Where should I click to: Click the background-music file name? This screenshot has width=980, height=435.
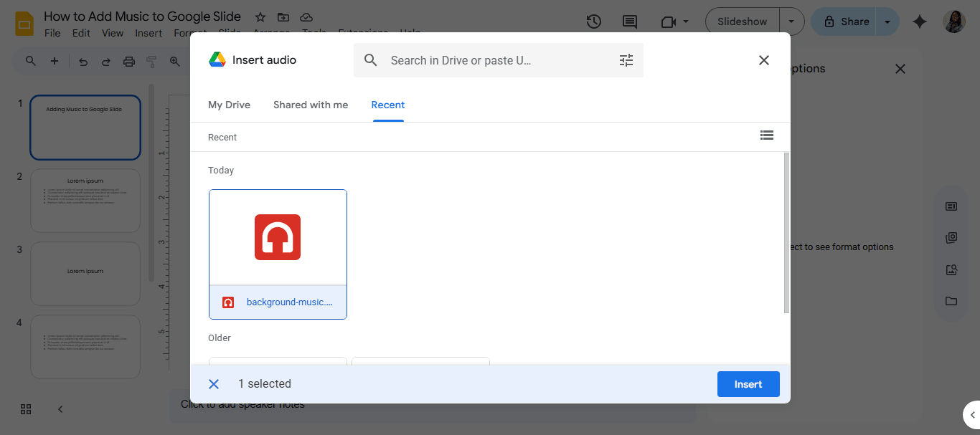pos(290,302)
